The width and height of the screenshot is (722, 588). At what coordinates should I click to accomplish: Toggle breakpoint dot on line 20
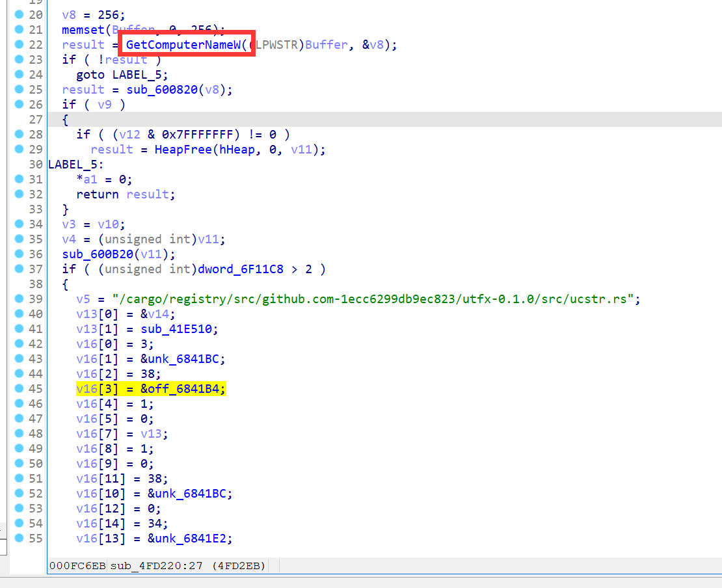pos(19,14)
